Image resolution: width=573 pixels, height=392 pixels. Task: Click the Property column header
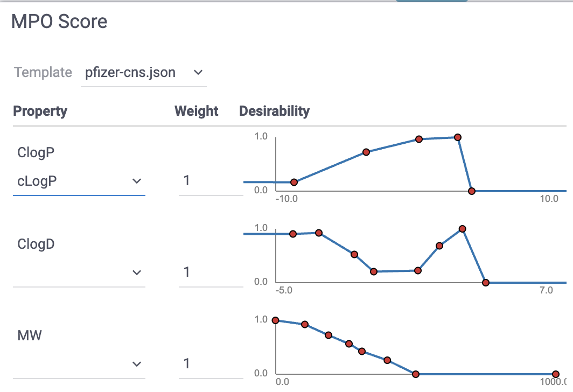(x=40, y=111)
